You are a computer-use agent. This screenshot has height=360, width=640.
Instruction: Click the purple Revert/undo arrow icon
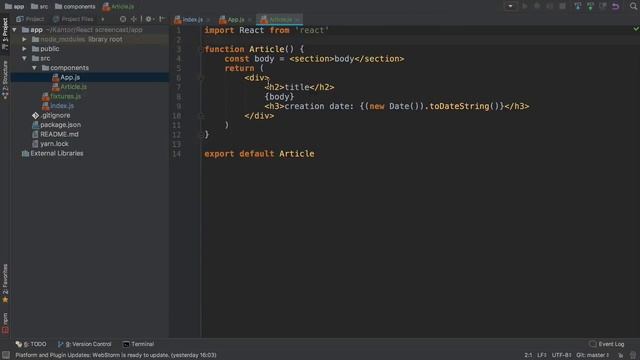tap(616, 6)
